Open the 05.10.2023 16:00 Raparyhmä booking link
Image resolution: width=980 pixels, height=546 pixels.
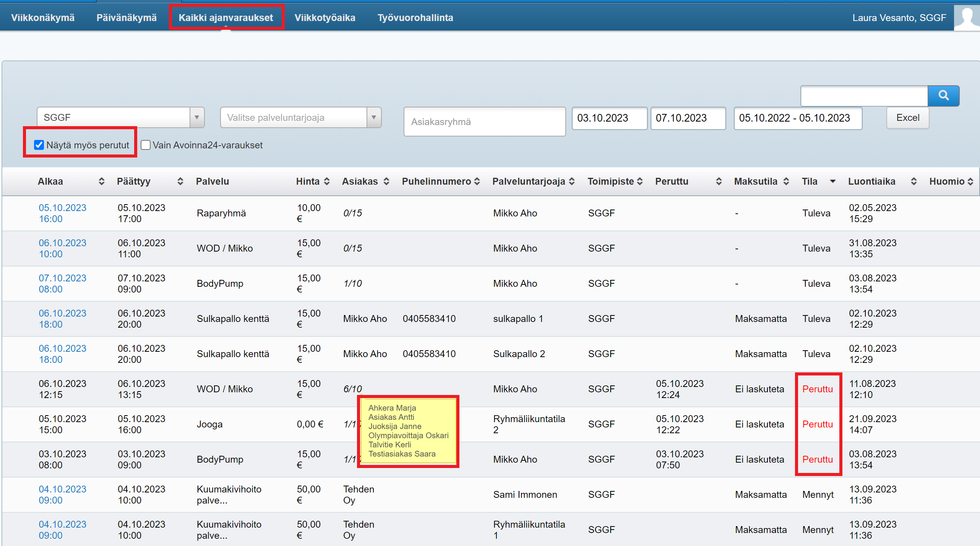point(62,213)
